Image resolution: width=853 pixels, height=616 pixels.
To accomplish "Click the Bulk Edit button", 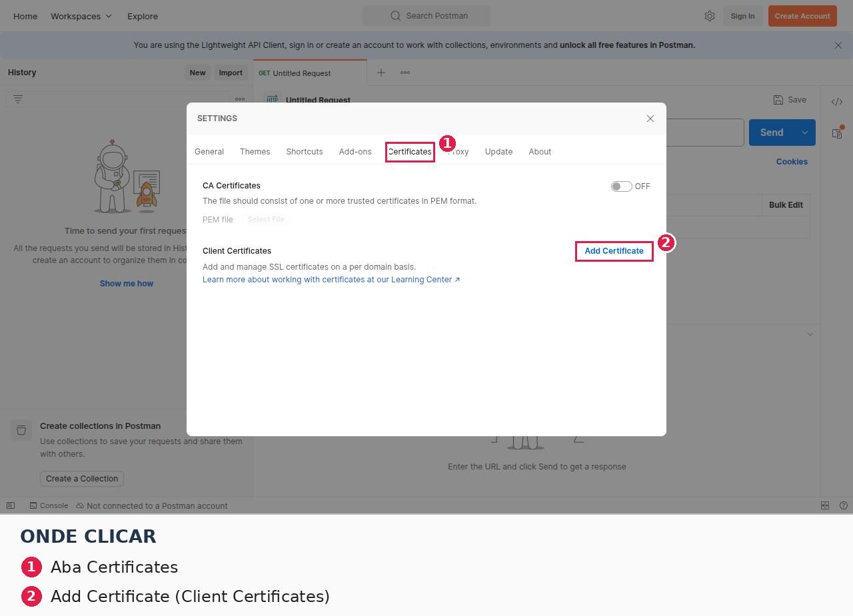I will (786, 205).
